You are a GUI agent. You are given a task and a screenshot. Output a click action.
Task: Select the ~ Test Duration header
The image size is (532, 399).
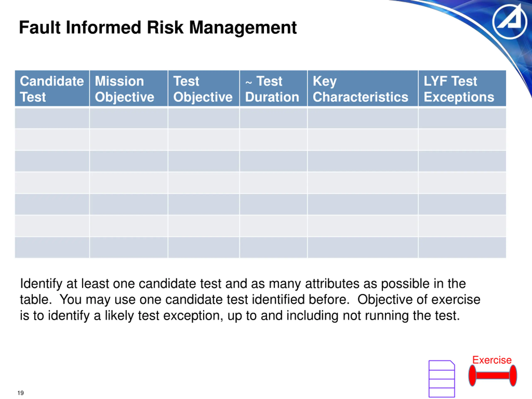click(273, 89)
